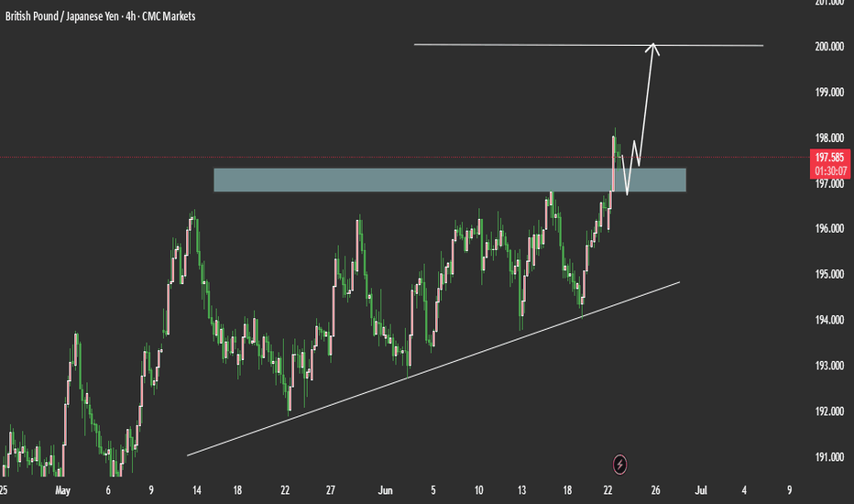Click the 198.000 price axis label

point(829,137)
